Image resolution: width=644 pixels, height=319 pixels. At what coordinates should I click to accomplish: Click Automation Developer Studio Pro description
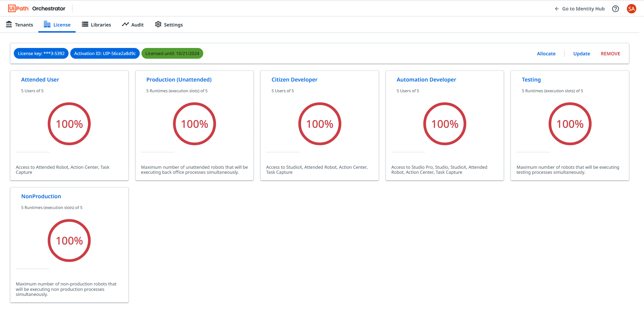(x=439, y=170)
